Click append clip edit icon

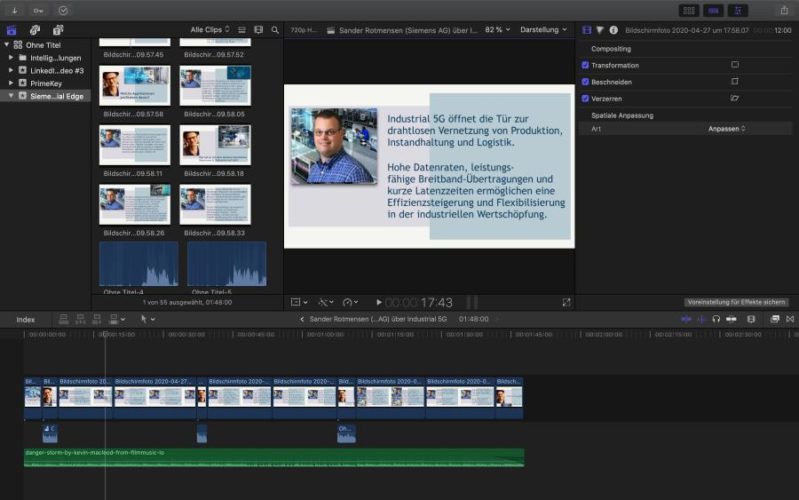[97, 319]
